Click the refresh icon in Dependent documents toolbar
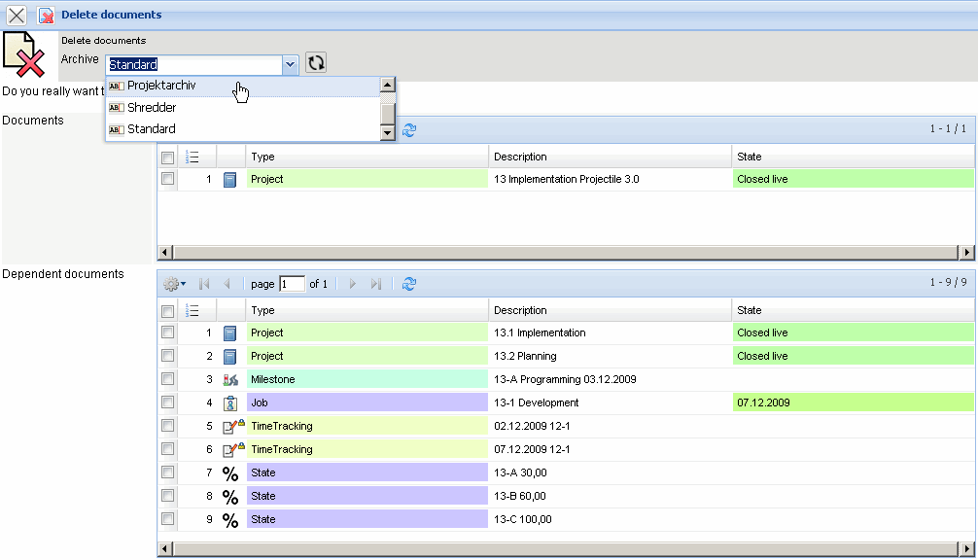978x560 pixels. click(409, 283)
